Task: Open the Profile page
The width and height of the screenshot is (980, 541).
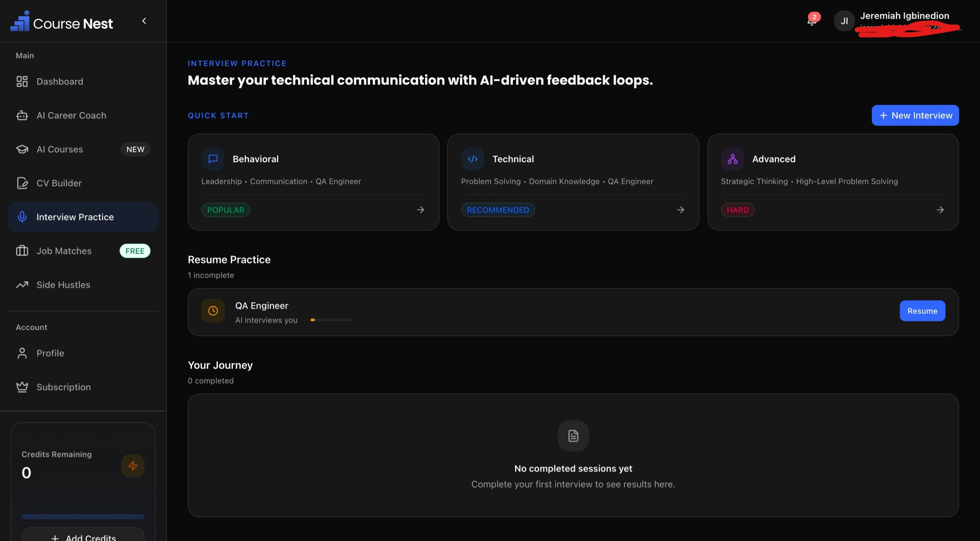Action: click(x=83, y=353)
